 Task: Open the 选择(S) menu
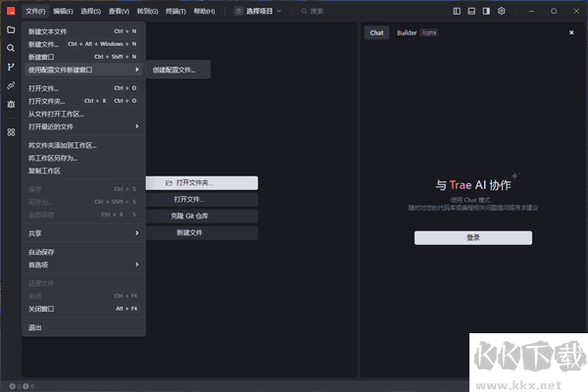(x=91, y=11)
